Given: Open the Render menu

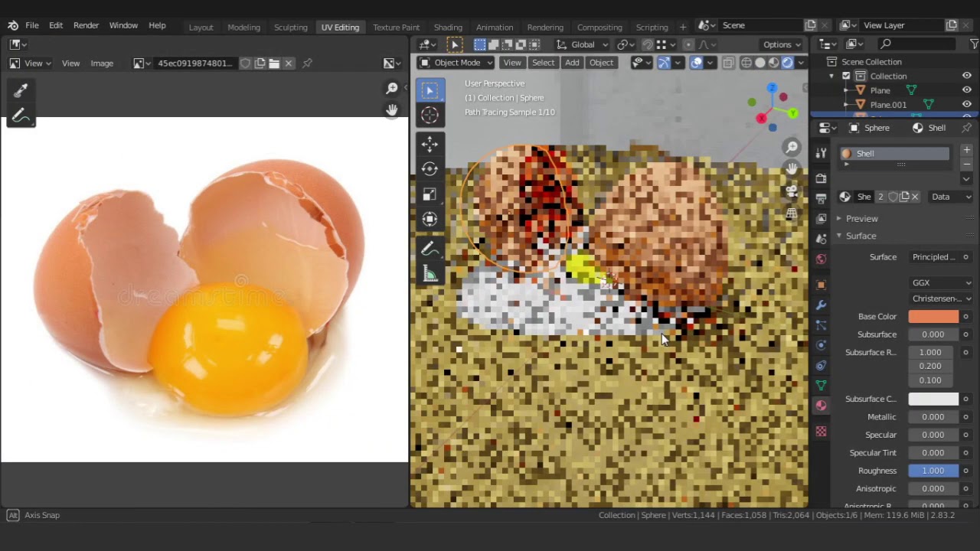Looking at the screenshot, I should point(86,25).
